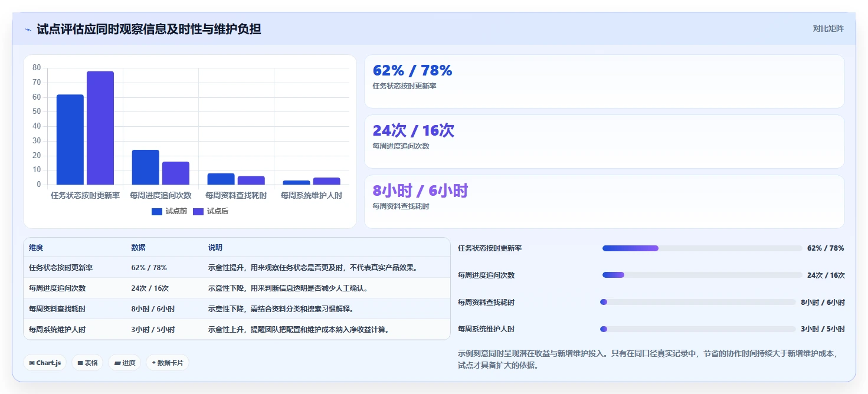Click the 试点前 blue legend swatch
The width and height of the screenshot is (868, 394).
[x=157, y=212]
